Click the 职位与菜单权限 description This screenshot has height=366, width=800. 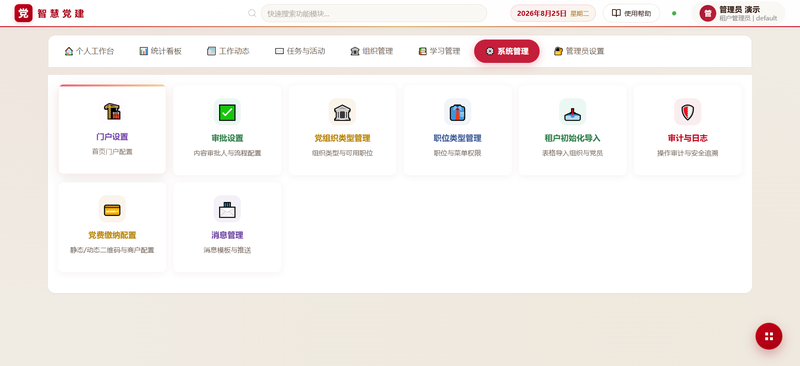(458, 153)
